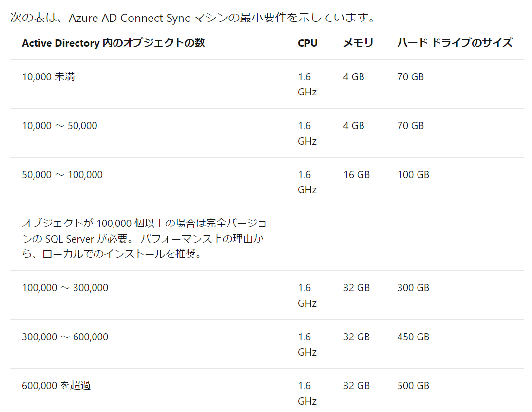Select the '100,000 ～ 300,000' row label
The height and width of the screenshot is (412, 532).
coord(65,288)
